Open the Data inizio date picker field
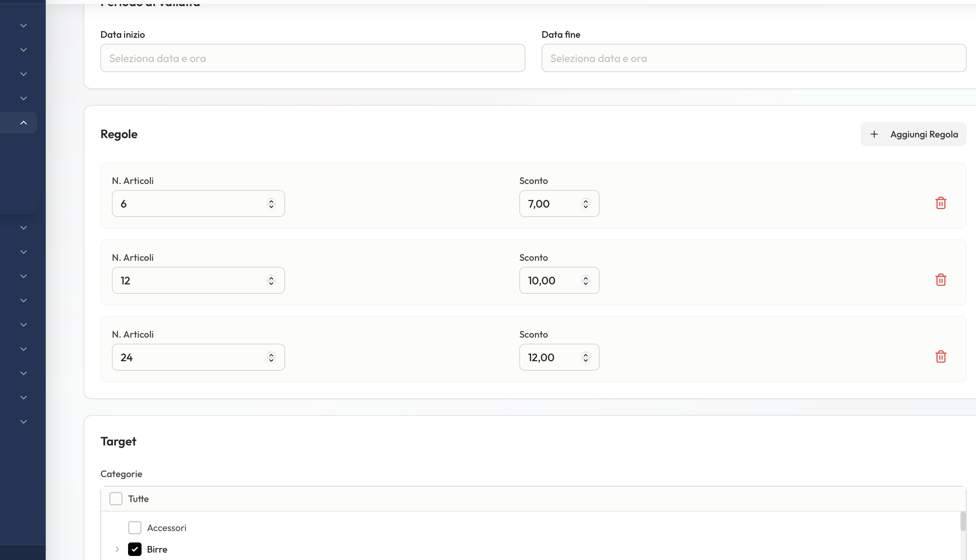 [313, 58]
